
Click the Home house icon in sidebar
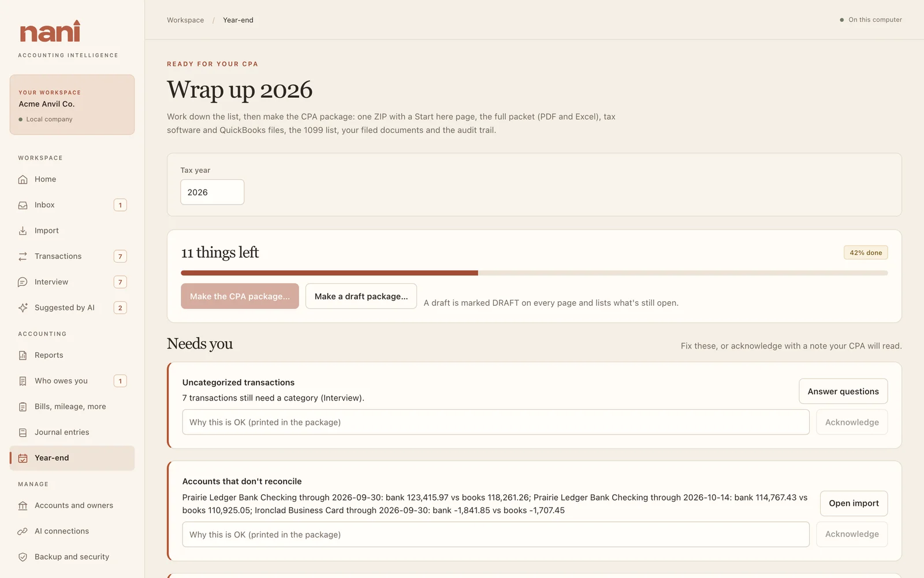pyautogui.click(x=23, y=180)
